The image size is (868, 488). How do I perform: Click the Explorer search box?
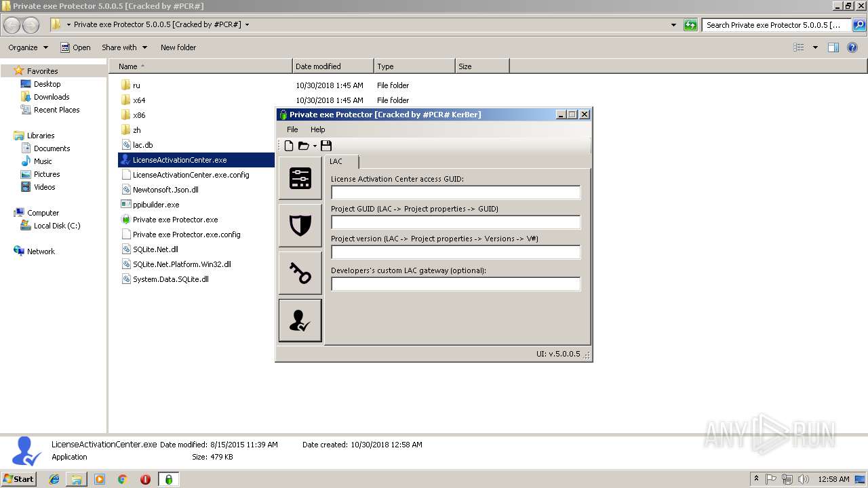pos(776,25)
